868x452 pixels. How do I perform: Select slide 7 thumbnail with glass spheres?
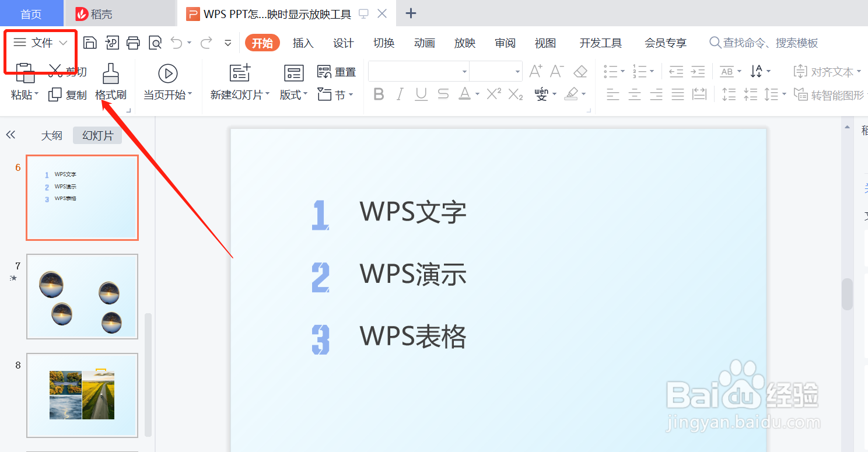click(82, 296)
